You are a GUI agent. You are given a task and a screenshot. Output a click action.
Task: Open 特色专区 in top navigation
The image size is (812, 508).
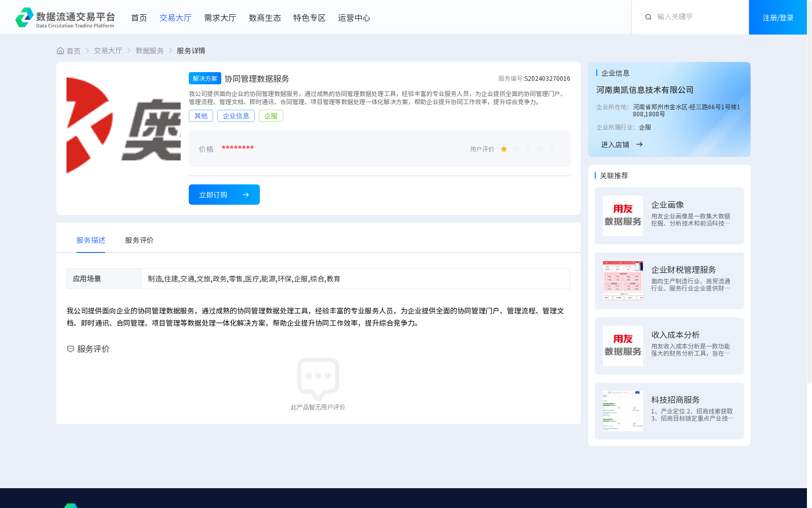pyautogui.click(x=310, y=18)
